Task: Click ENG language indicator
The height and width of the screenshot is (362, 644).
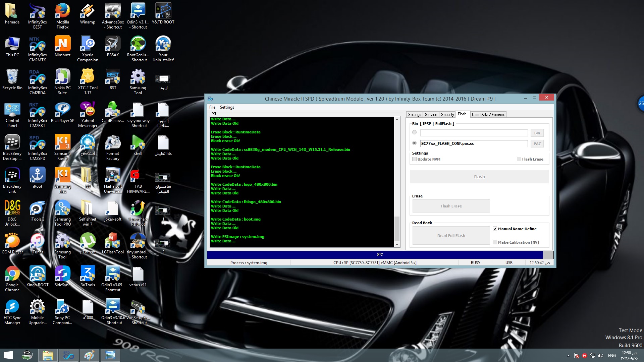Action: pyautogui.click(x=612, y=356)
